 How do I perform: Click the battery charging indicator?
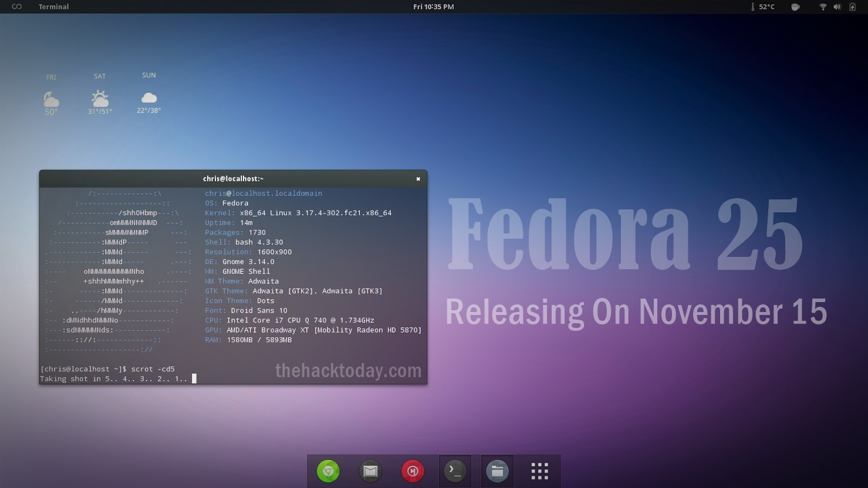(x=852, y=6)
